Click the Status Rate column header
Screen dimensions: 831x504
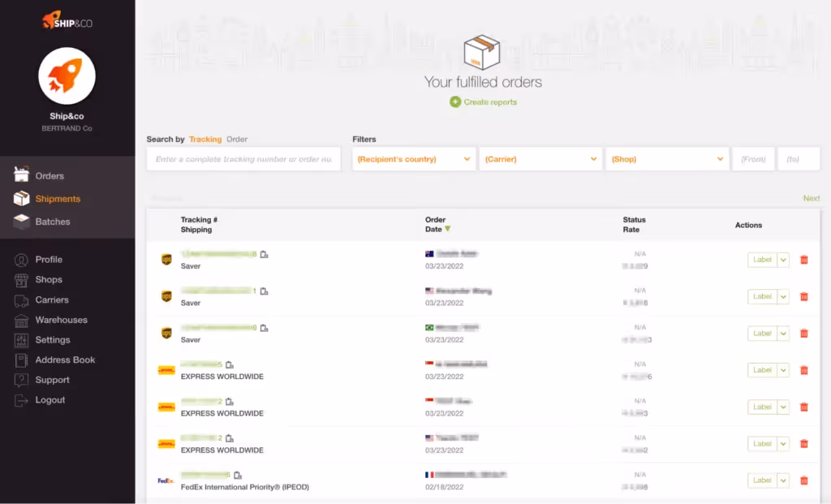tap(634, 225)
